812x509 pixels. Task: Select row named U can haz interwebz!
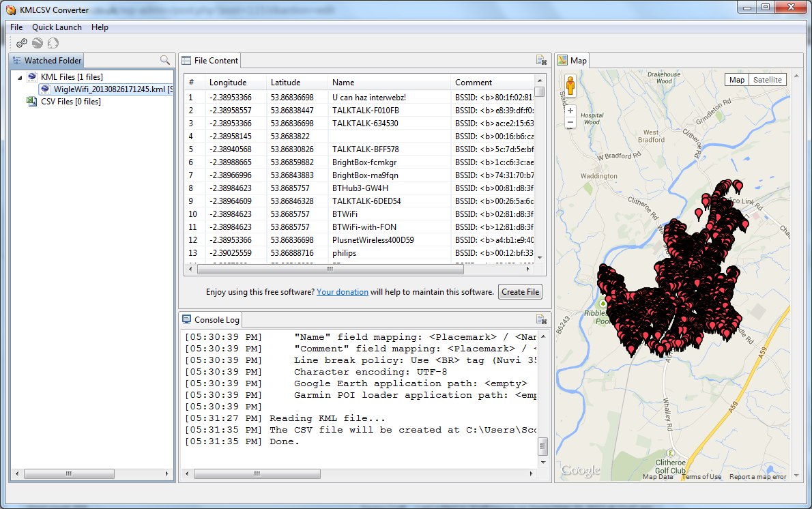pyautogui.click(x=360, y=98)
